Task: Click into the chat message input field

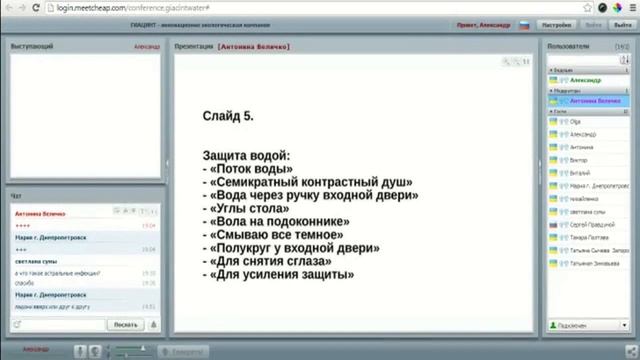Action: pos(63,324)
